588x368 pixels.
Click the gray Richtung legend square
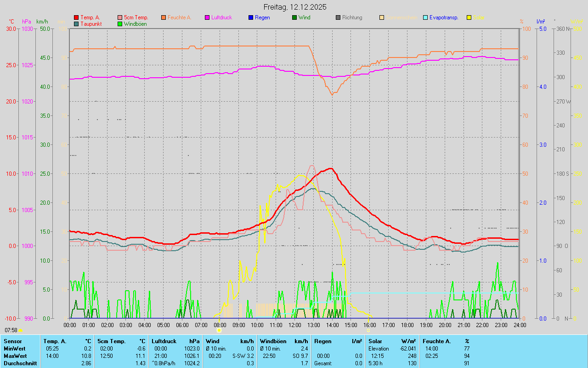point(338,17)
